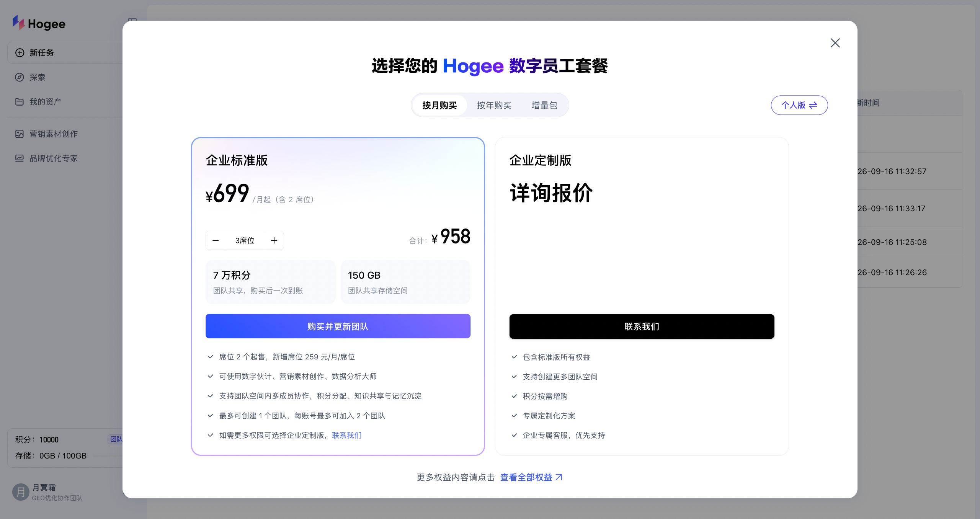Screen dimensions: 980x519
Task: Click 购买并更新团队 button
Action: tap(338, 326)
